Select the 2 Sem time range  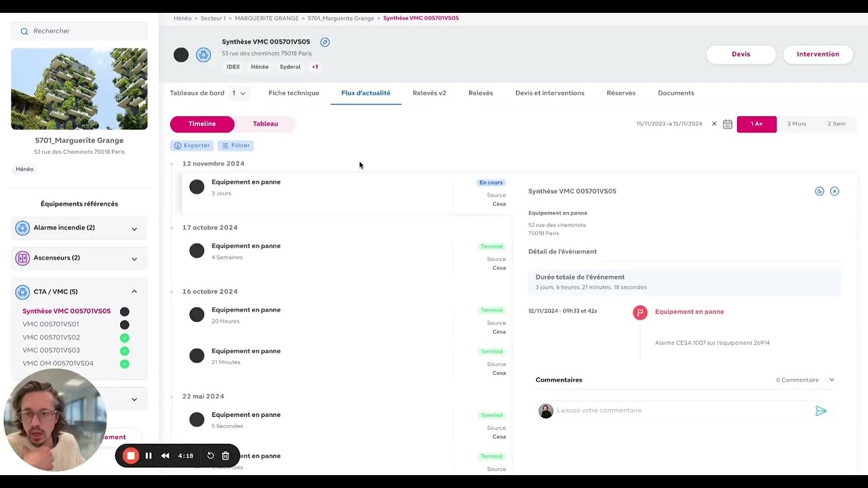[836, 124]
